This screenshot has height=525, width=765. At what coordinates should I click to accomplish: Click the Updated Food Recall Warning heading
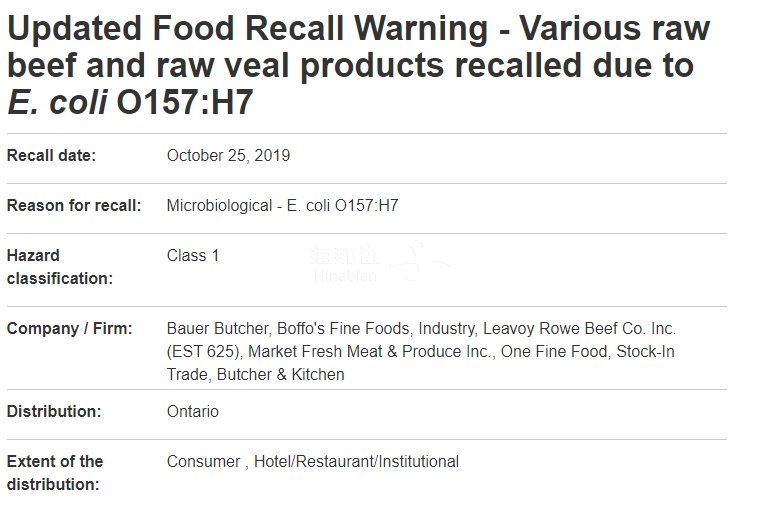pos(359,65)
